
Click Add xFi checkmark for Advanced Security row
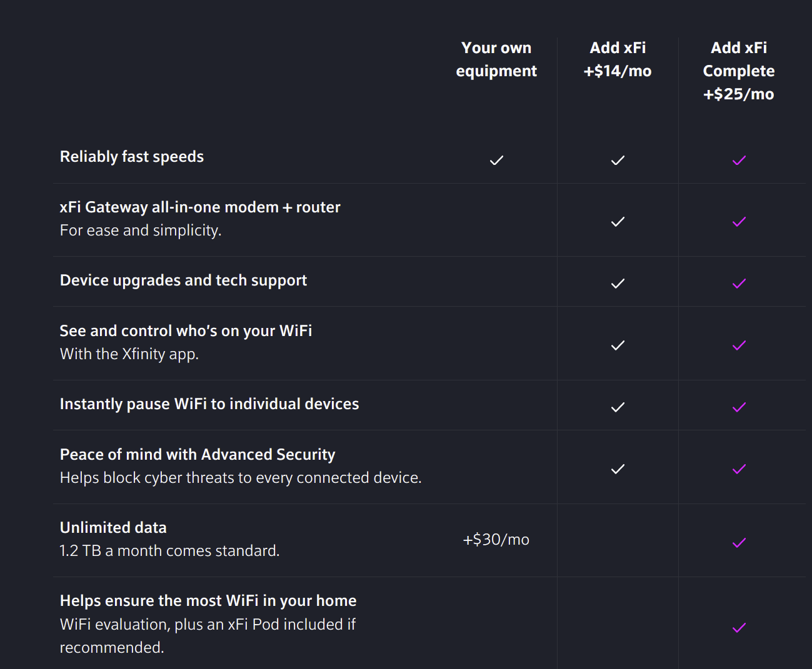(618, 469)
